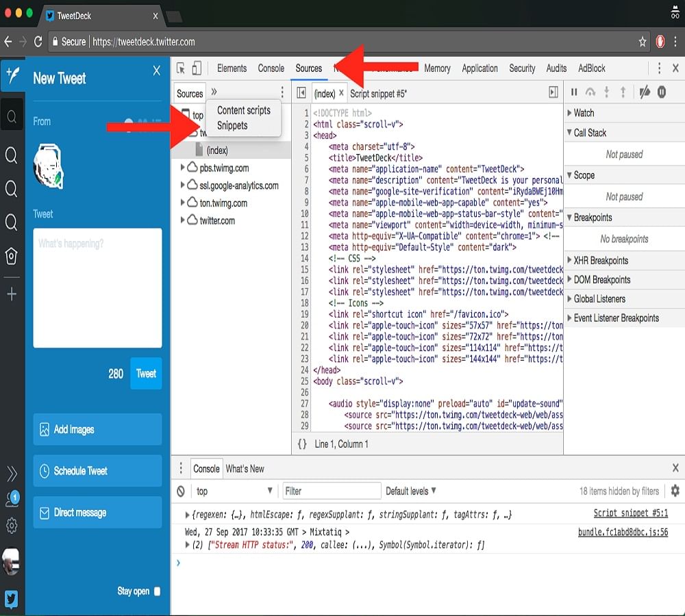The width and height of the screenshot is (685, 616).
Task: Toggle pause on exceptions button
Action: 662,92
